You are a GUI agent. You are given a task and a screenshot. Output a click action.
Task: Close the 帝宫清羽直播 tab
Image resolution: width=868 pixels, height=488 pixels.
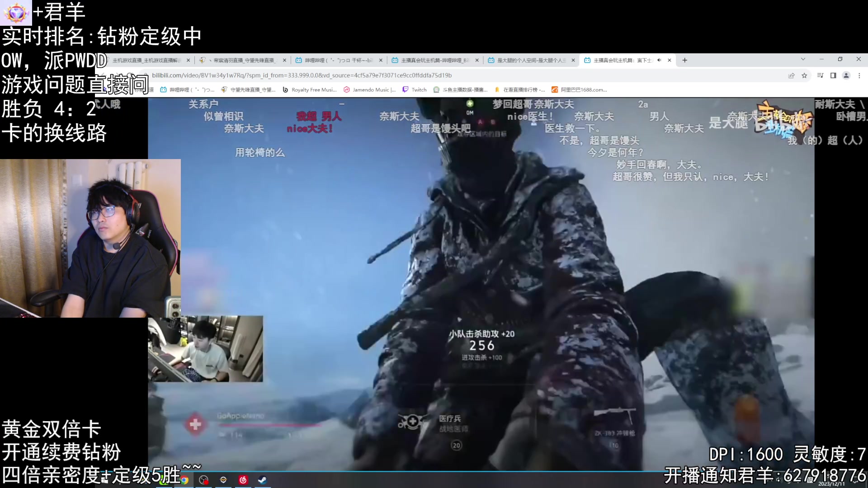(x=284, y=60)
